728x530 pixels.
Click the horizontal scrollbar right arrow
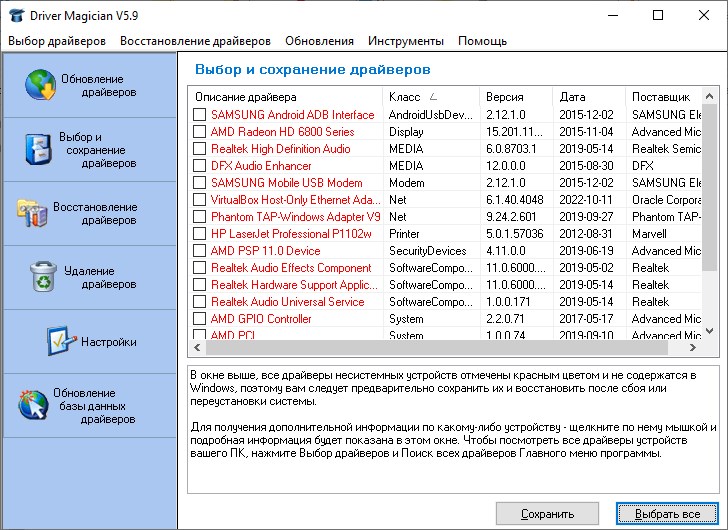click(693, 348)
